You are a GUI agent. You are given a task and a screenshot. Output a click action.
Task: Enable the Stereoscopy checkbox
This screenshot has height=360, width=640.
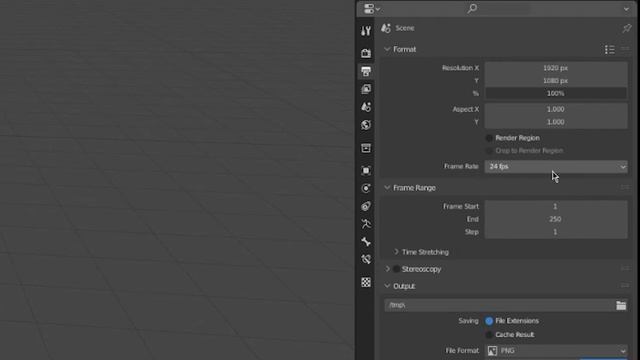(396, 269)
